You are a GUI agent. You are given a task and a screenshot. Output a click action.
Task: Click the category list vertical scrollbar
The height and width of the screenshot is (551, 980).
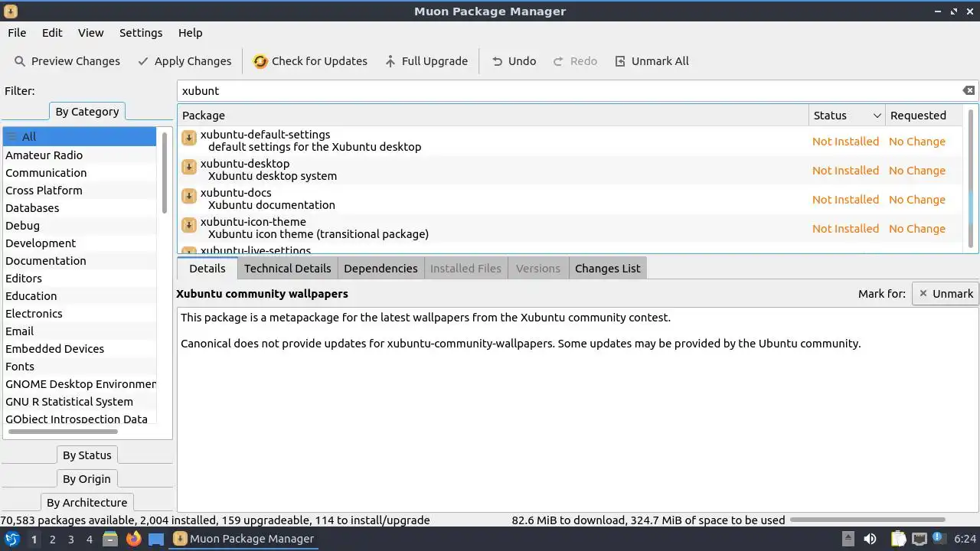pos(164,173)
